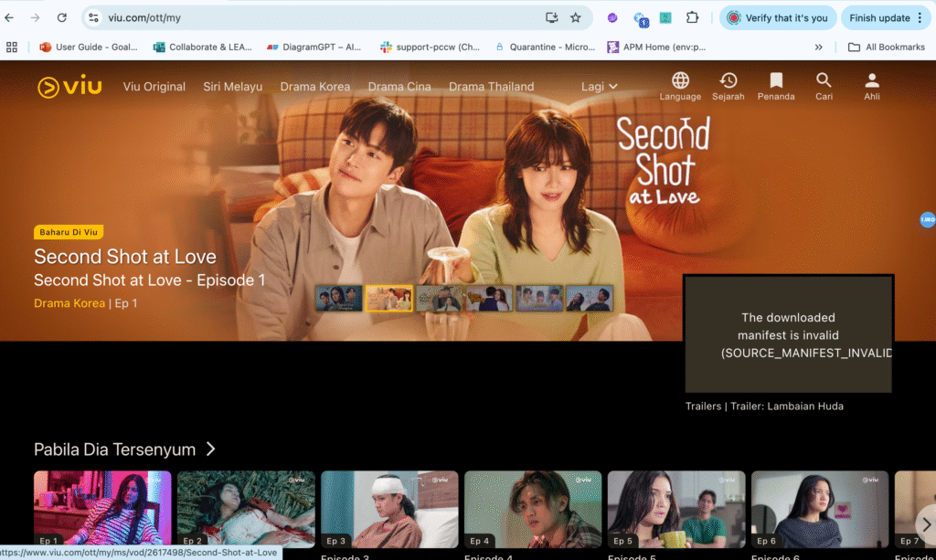The height and width of the screenshot is (560, 936).
Task: Click Second Shot at Love - Episode 1 subtitle
Action: [149, 280]
